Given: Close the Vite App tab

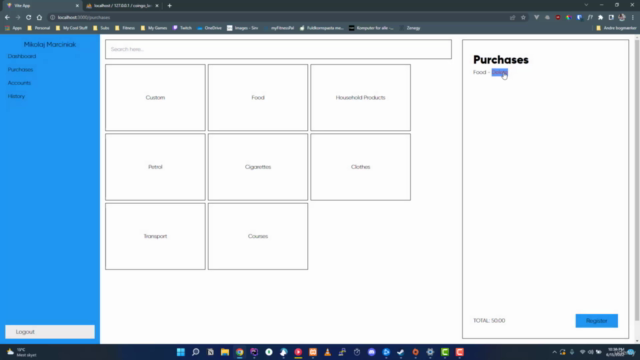Looking at the screenshot, I should 77,6.
